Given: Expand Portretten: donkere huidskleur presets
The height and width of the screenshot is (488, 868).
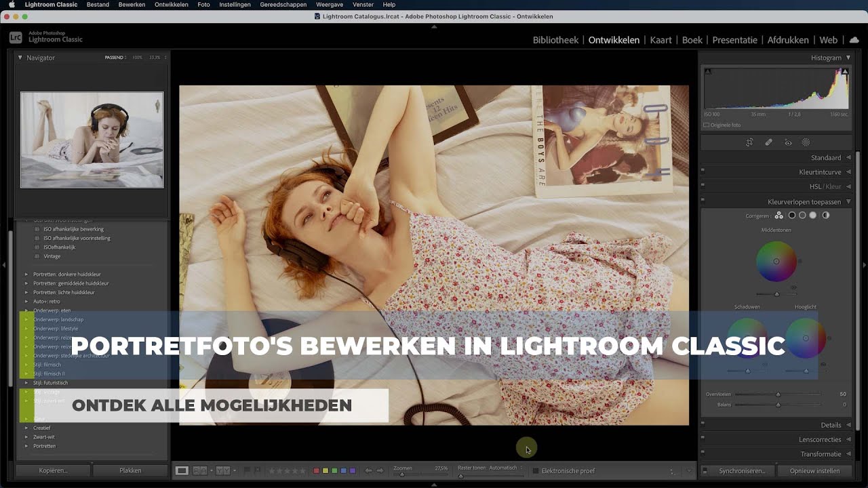Looking at the screenshot, I should 26,274.
